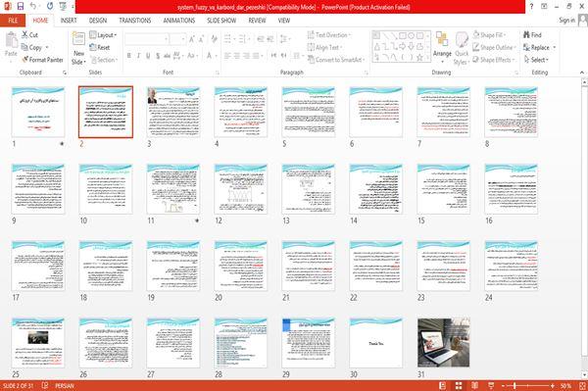Click the Paste clipboard icon
Image resolution: width=588 pixels, height=391 pixels.
click(x=11, y=40)
